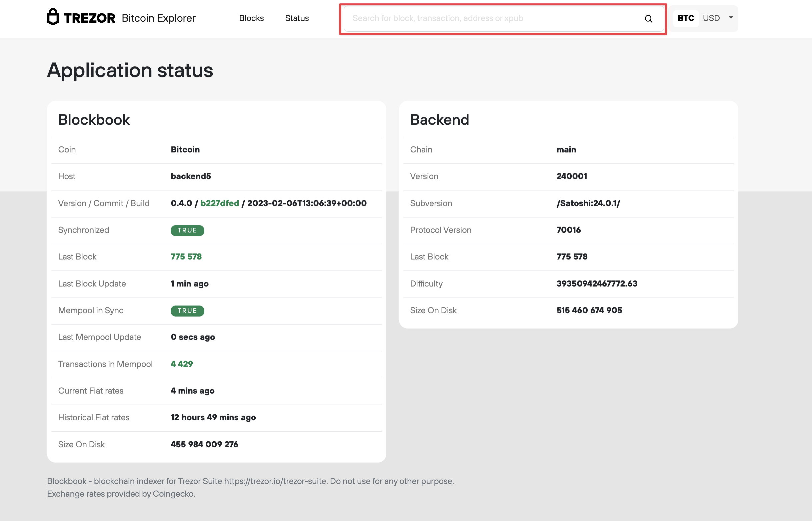Screen dimensions: 812x521
Task: Select Difficulty value 39350942467772.63
Action: coord(597,284)
